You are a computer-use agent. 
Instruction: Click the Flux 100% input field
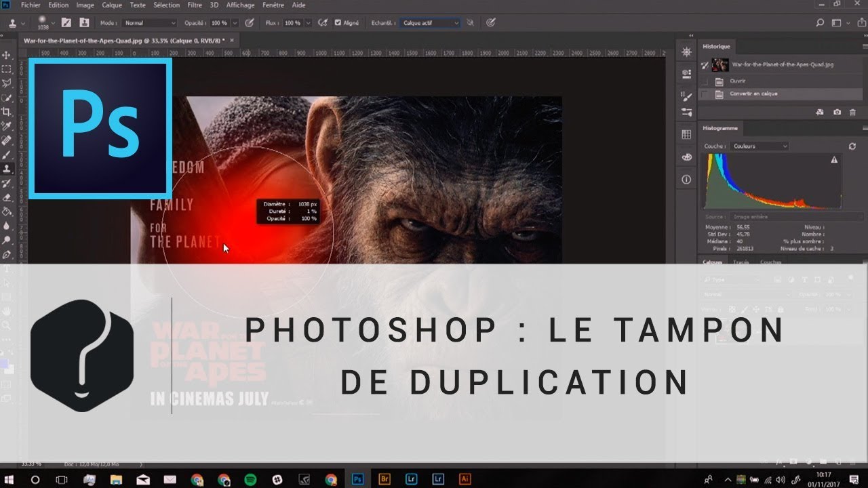coord(292,23)
